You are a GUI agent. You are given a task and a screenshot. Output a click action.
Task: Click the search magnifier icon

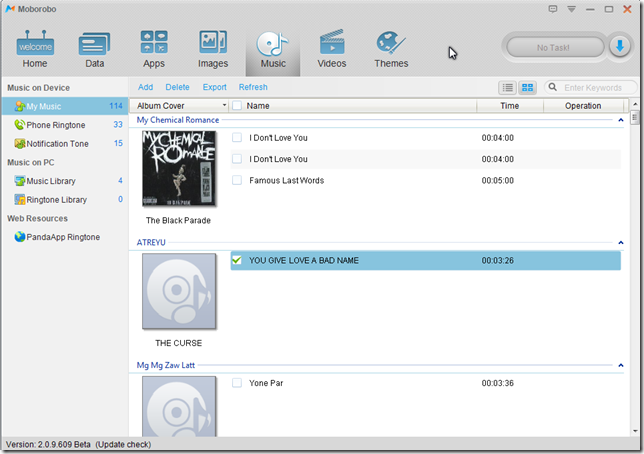point(553,87)
